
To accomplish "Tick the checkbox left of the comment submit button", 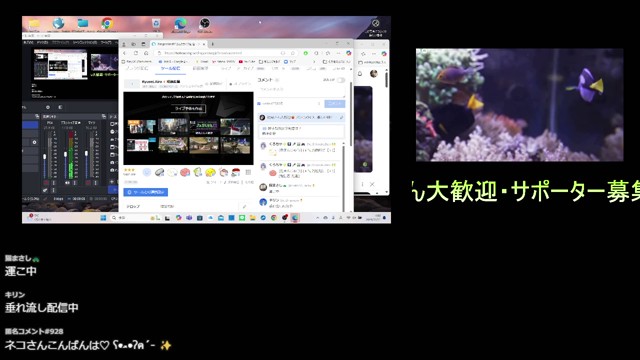I will pos(259,104).
